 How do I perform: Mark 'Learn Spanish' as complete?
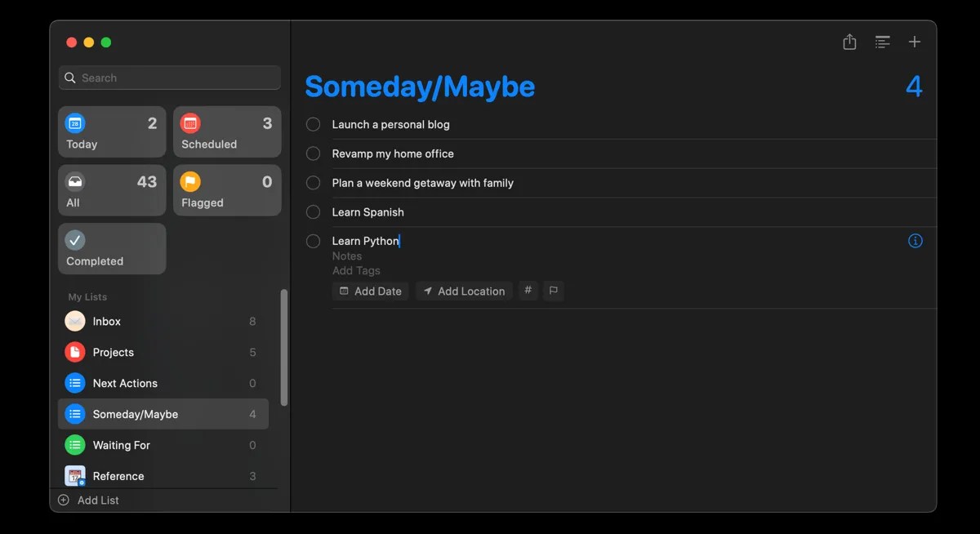tap(313, 211)
